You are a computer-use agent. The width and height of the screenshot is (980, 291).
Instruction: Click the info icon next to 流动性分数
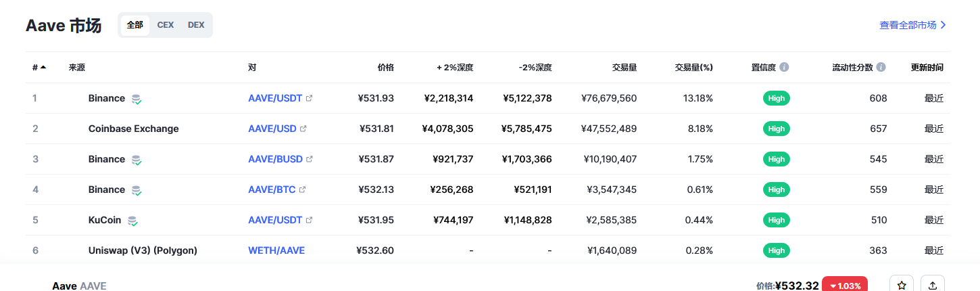[x=881, y=68]
